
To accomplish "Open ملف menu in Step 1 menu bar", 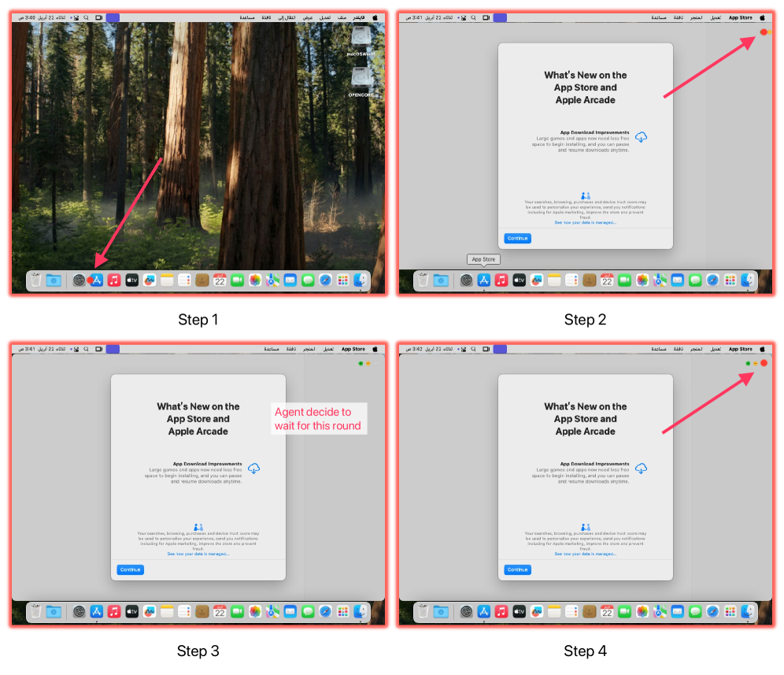I will point(342,17).
